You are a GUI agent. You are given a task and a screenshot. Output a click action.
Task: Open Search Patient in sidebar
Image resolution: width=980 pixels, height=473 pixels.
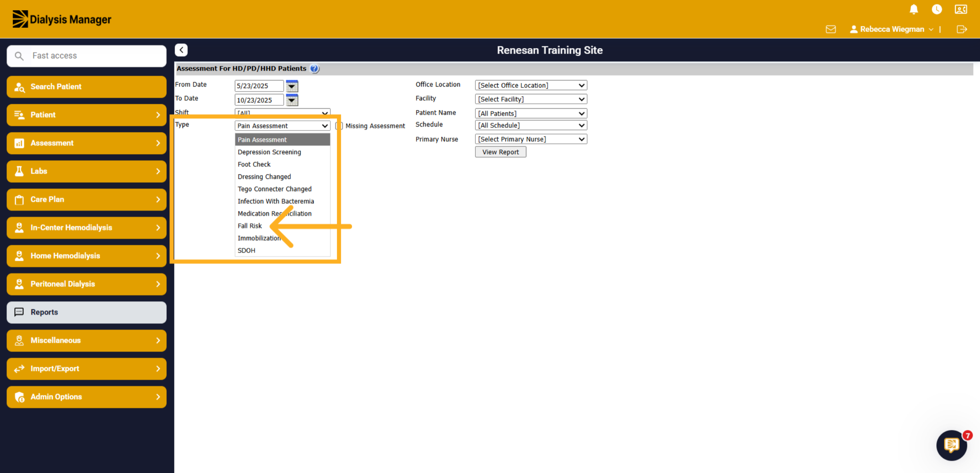click(x=87, y=87)
